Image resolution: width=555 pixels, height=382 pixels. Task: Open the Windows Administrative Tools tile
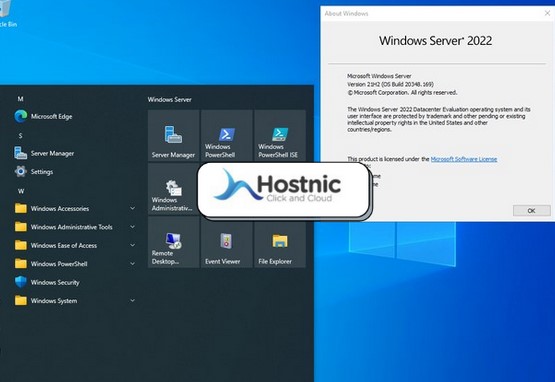(173, 188)
